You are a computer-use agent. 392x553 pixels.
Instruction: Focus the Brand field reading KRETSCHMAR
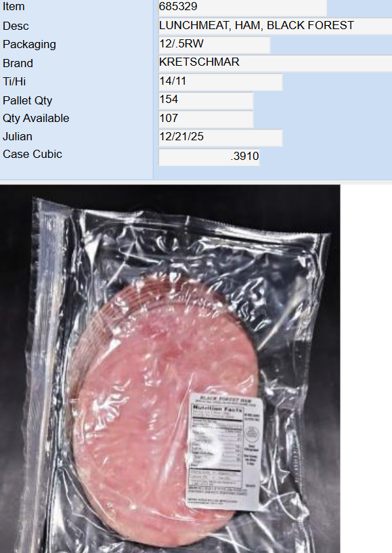[x=275, y=63]
